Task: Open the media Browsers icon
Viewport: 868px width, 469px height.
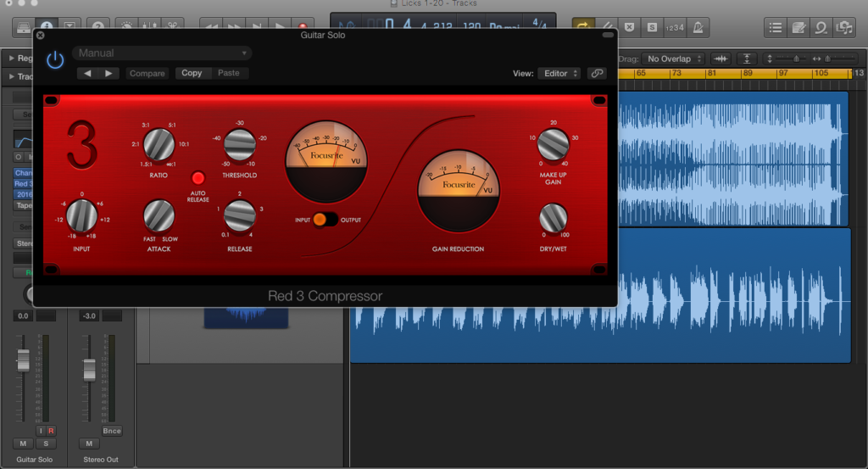Action: [843, 27]
